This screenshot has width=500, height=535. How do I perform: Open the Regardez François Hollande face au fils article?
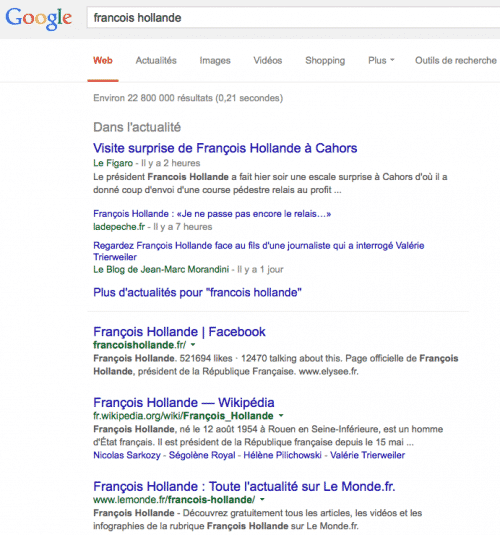pos(259,251)
